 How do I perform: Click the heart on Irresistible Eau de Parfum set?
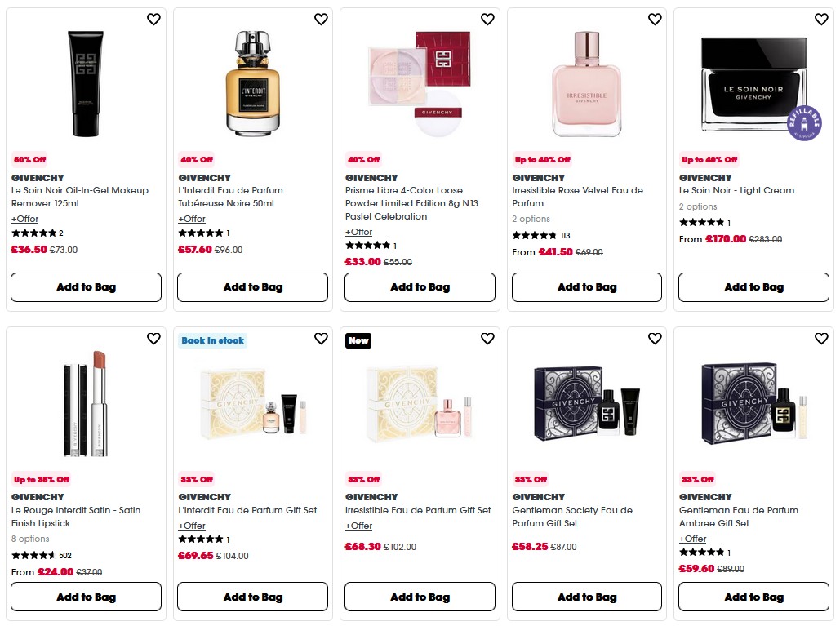(x=487, y=338)
